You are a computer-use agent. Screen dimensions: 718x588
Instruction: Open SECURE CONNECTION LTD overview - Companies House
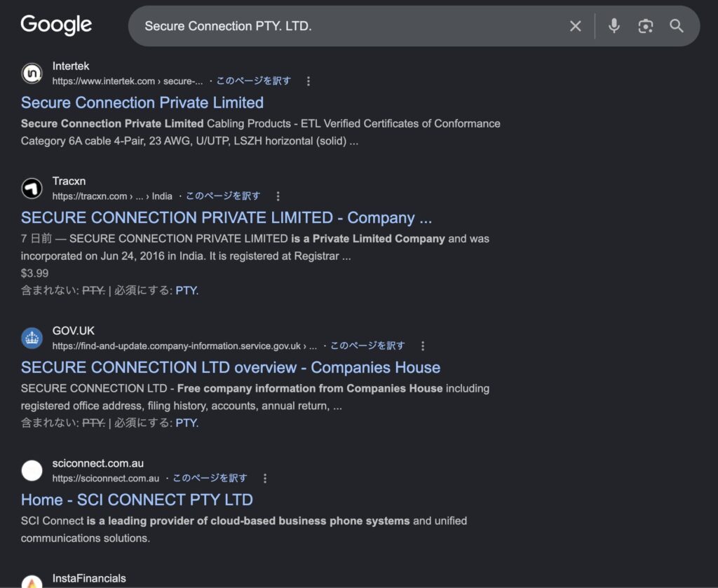(231, 367)
